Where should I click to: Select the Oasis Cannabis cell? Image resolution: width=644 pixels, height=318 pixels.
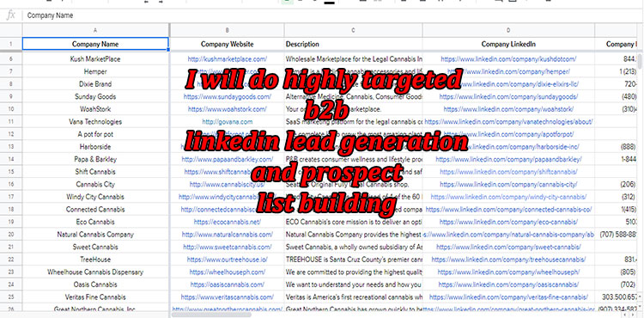(95, 284)
